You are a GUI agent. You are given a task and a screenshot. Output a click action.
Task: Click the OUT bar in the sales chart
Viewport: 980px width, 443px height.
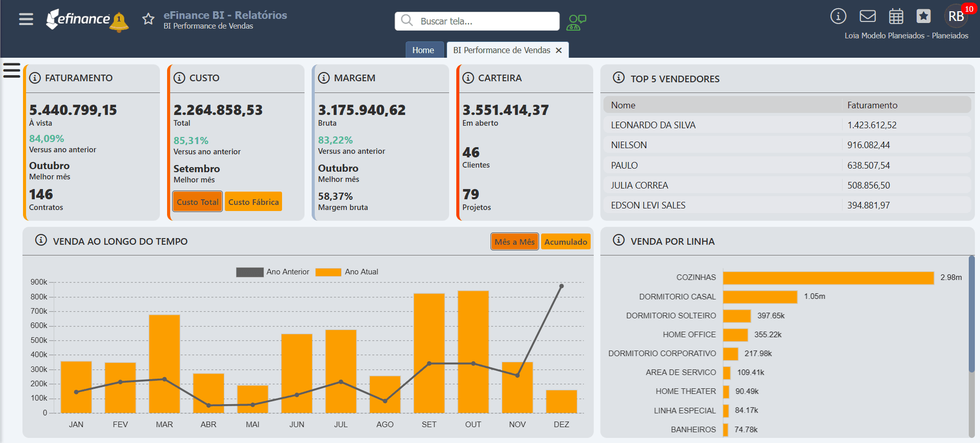(473, 352)
